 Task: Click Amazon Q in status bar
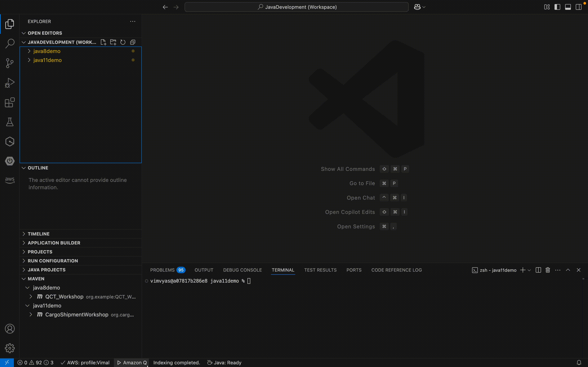132,362
